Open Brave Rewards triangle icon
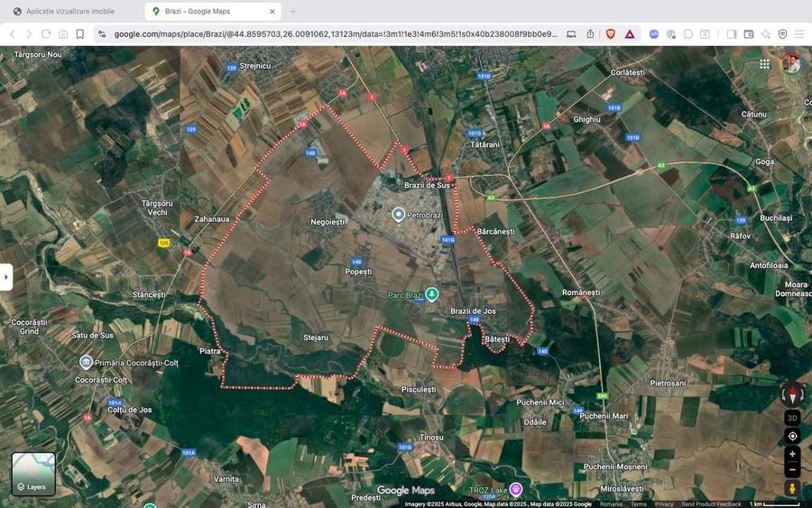The image size is (812, 508). tap(630, 34)
